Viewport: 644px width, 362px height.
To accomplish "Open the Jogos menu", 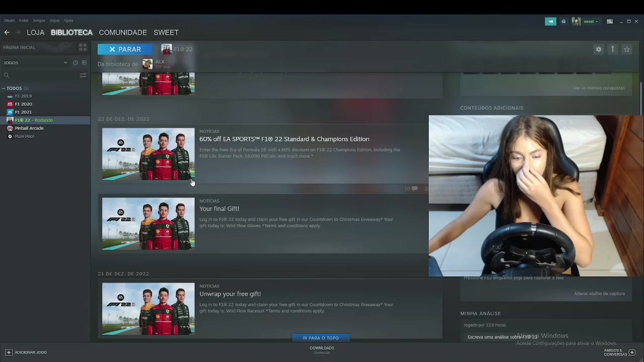I will click(54, 20).
